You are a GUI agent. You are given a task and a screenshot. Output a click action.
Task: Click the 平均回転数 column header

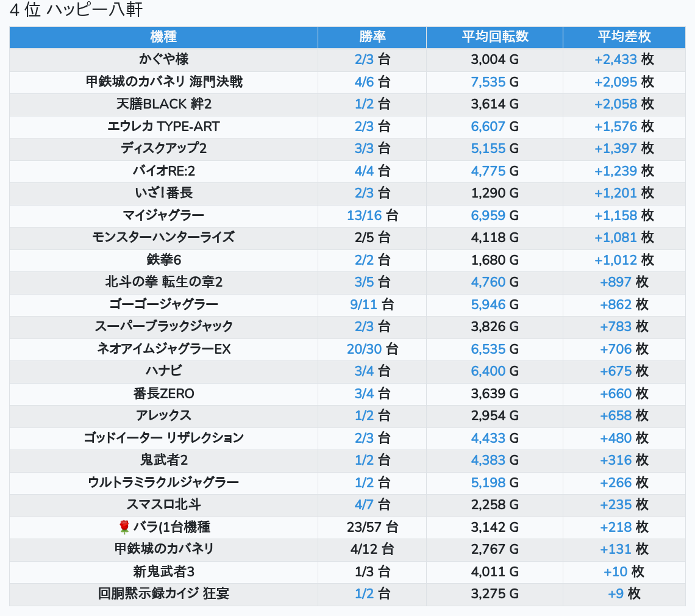[x=494, y=37]
